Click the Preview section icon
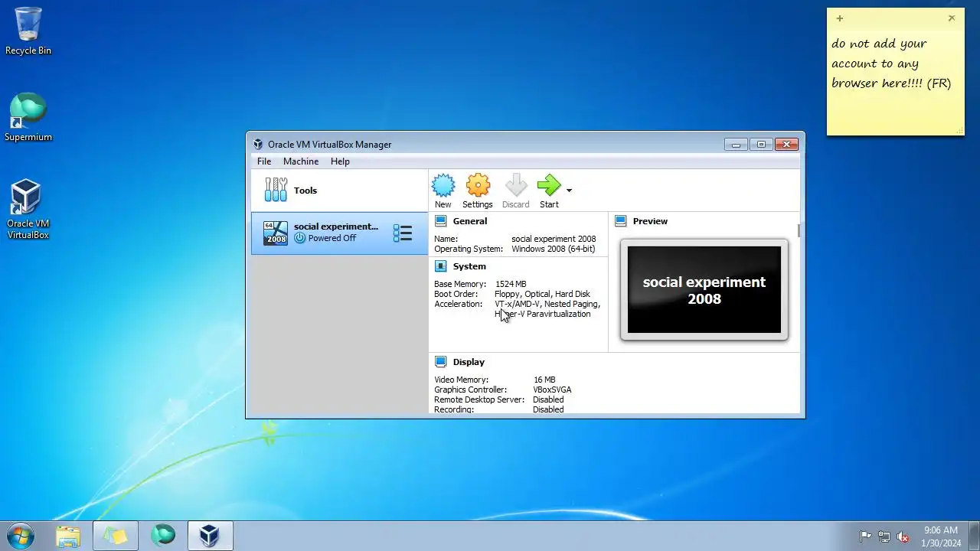Image resolution: width=980 pixels, height=551 pixels. 620,221
